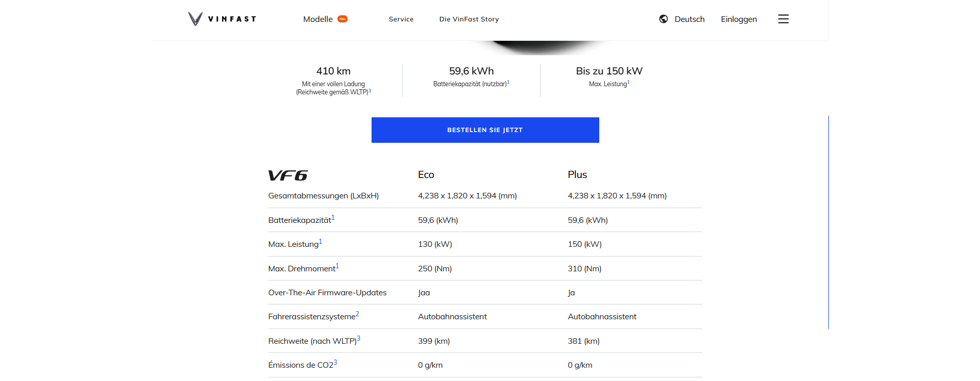Click the VinFast logo
Screen dimensions: 980x381
tap(222, 18)
